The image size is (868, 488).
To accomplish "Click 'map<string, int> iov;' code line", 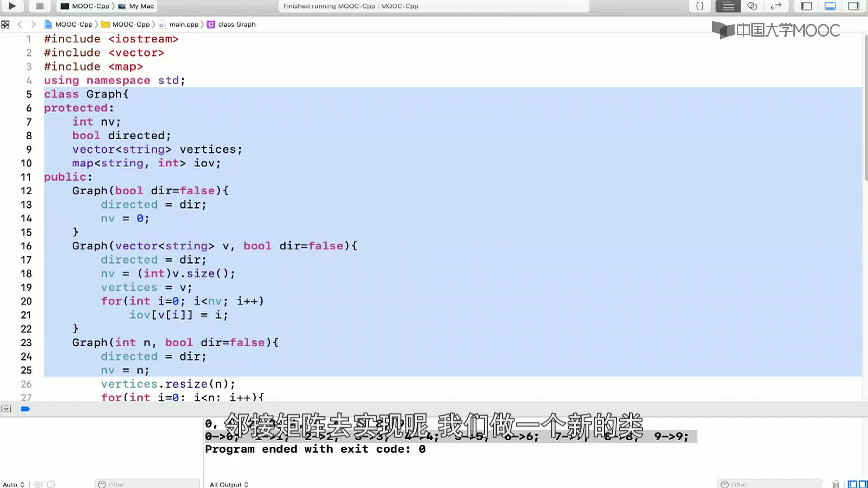I will [x=146, y=163].
